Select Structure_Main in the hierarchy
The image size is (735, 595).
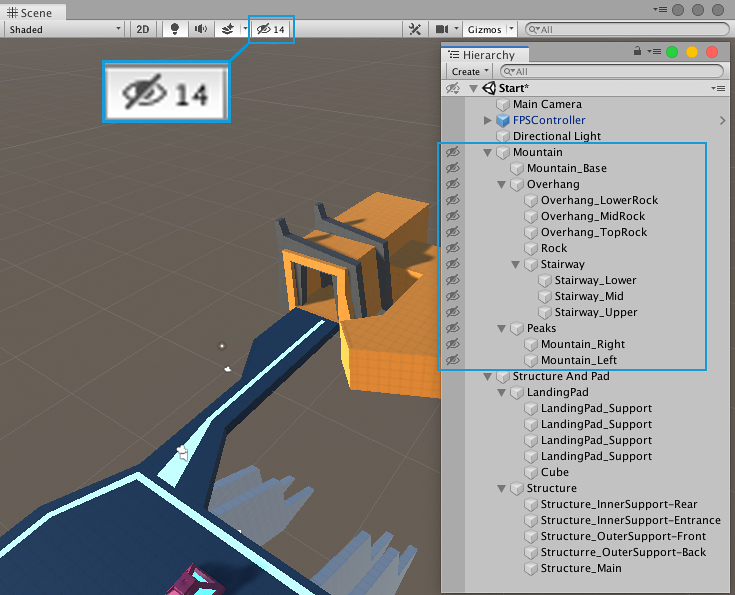click(x=580, y=568)
